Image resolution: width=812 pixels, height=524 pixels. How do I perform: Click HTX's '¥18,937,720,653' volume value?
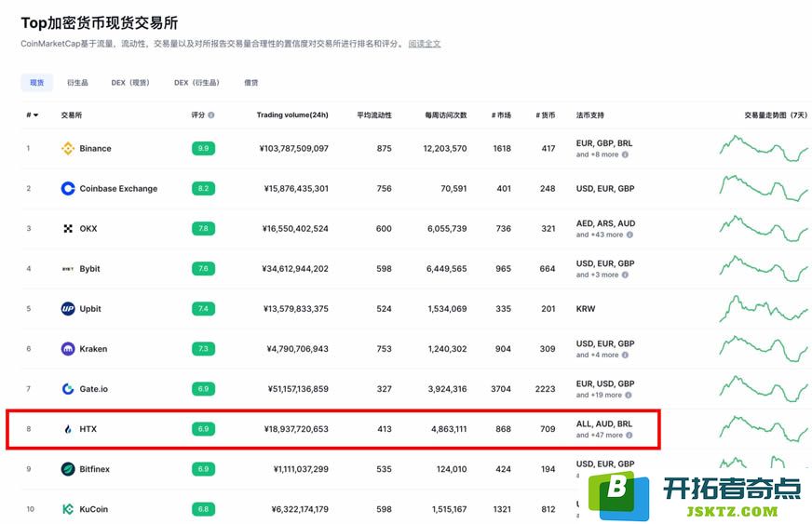[296, 429]
